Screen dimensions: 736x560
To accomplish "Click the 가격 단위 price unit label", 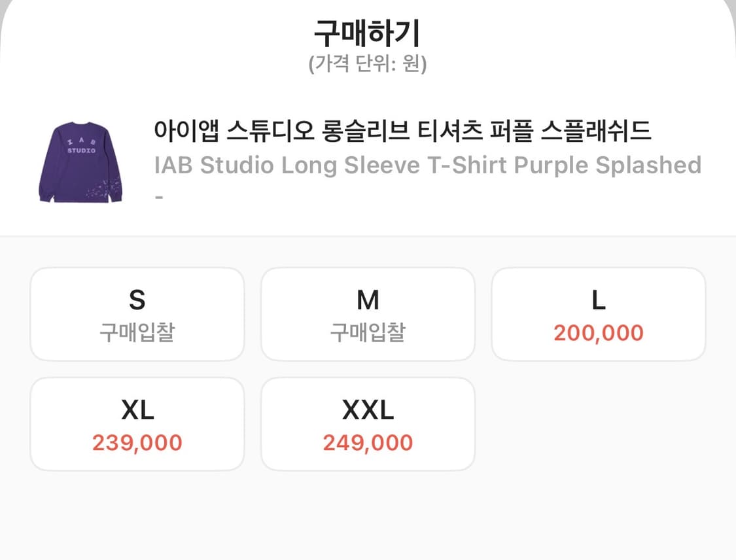I will (368, 62).
